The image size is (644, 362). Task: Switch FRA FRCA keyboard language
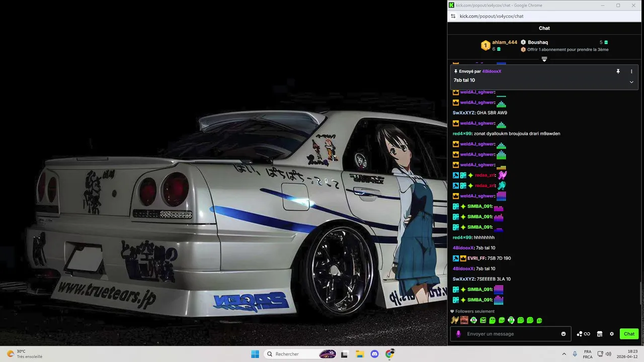588,354
